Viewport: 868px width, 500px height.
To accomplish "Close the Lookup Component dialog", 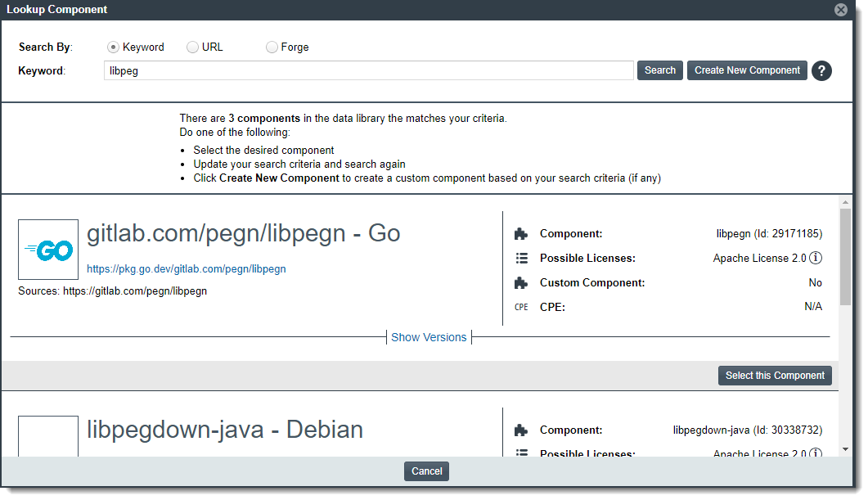I will click(840, 10).
